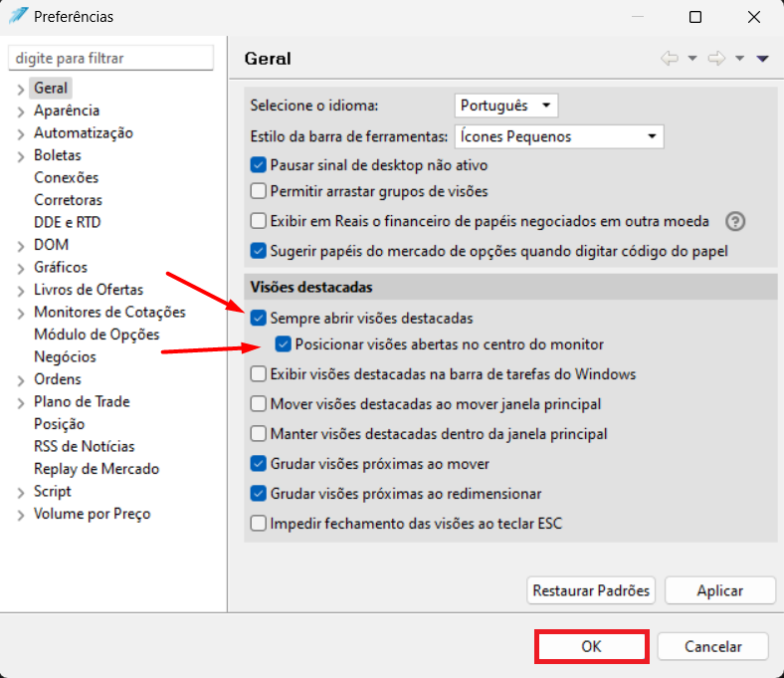Enable Permitir arrastar grupos de visões
784x678 pixels.
click(258, 191)
